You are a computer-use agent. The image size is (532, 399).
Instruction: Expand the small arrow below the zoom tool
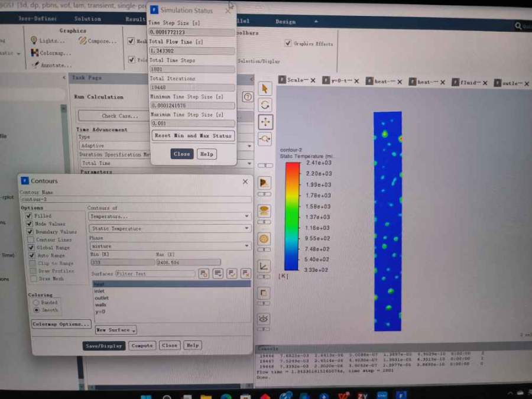pyautogui.click(x=265, y=166)
